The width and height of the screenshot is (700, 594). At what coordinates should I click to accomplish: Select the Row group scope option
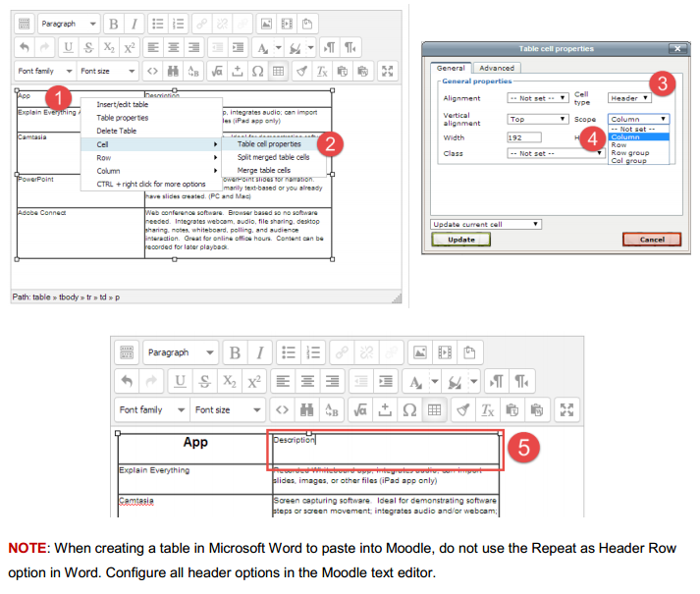point(638,153)
